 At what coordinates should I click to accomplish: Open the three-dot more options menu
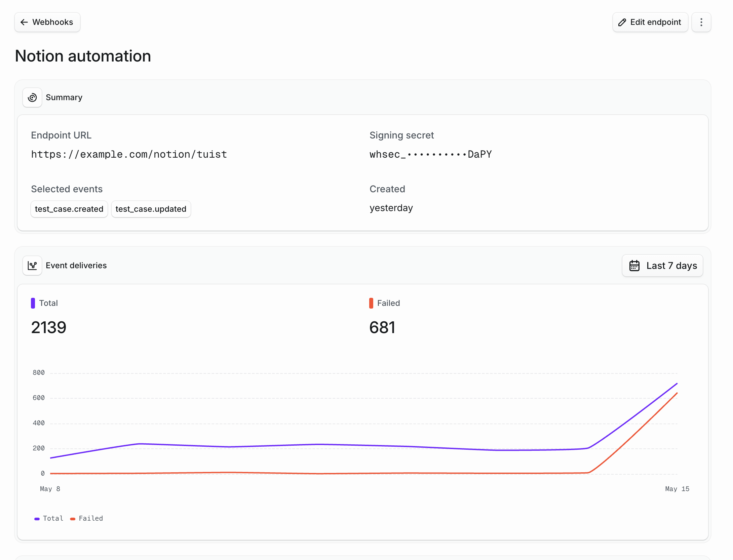click(701, 22)
